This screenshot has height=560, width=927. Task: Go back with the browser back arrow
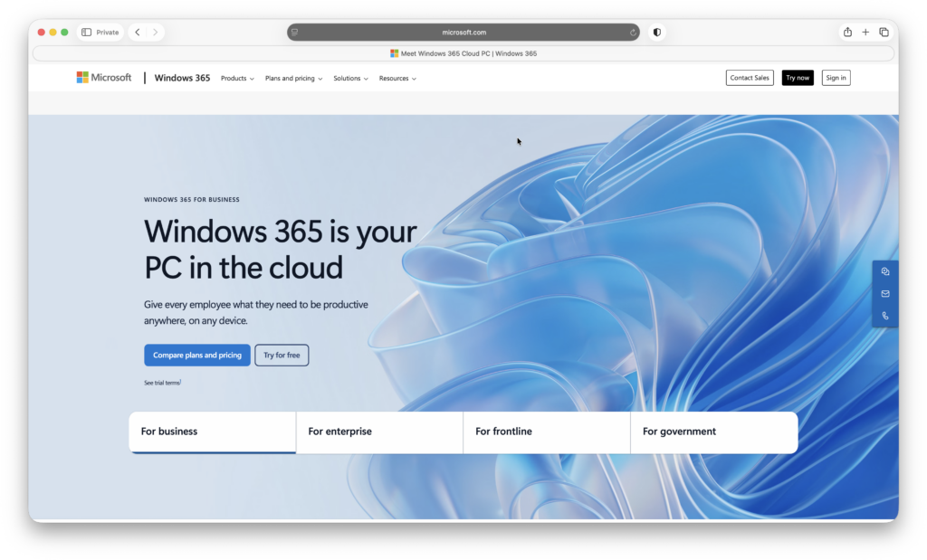138,32
